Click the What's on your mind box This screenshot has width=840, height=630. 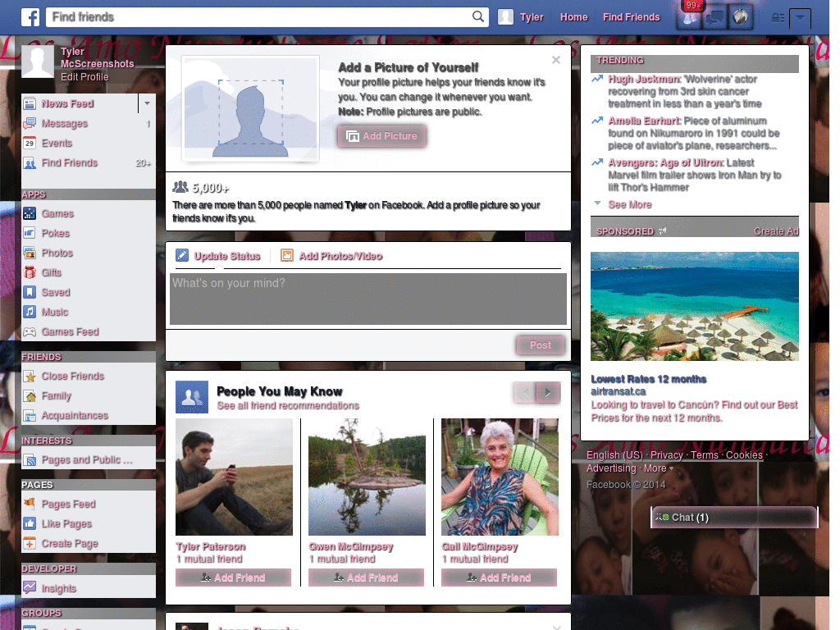pyautogui.click(x=368, y=299)
